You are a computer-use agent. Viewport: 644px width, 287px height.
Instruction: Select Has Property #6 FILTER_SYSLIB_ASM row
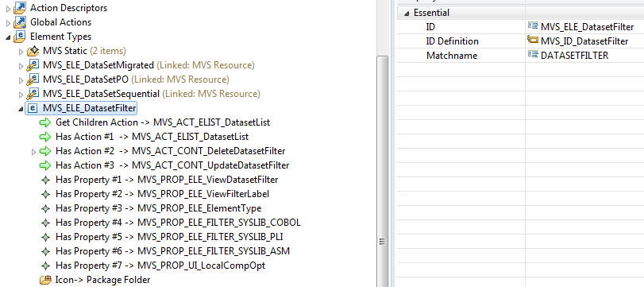173,250
